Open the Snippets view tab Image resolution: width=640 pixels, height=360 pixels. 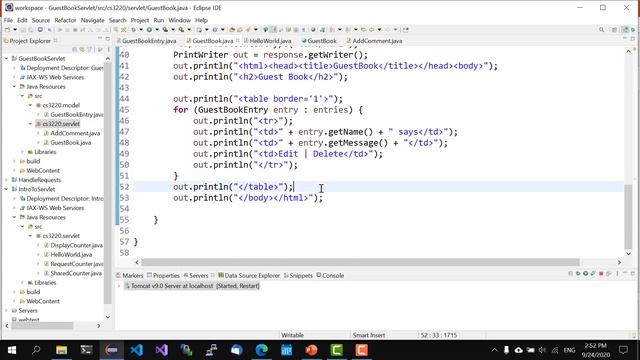[x=298, y=276]
